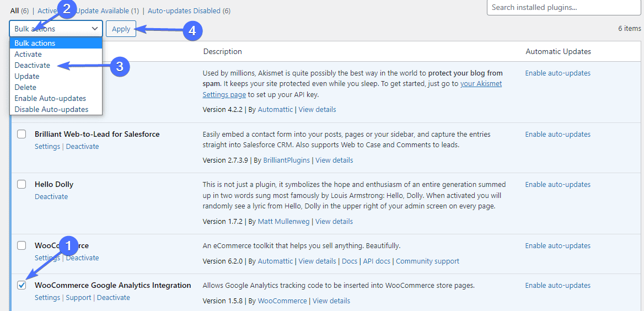This screenshot has height=311, width=644.
Task: Open the WooCommerce Docs link
Action: tap(350, 261)
